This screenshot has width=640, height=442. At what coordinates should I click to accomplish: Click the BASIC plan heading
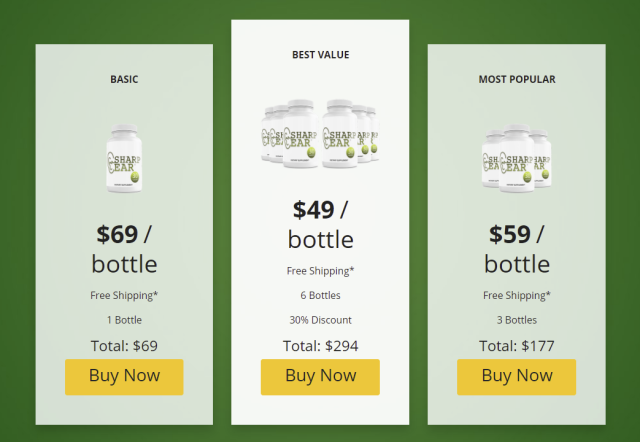[x=124, y=79]
